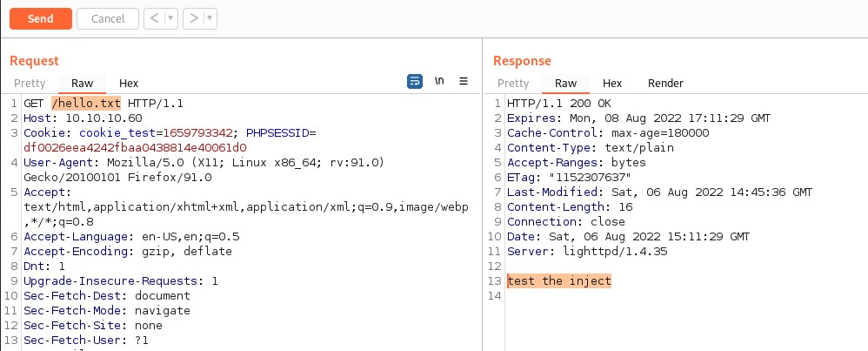Toggle the \n non-printable characters display

click(x=439, y=82)
